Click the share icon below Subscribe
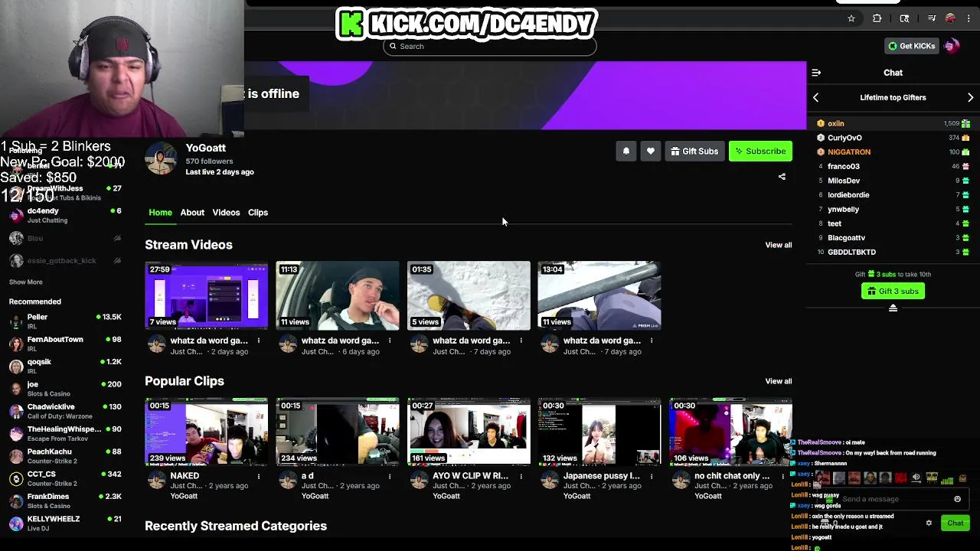The width and height of the screenshot is (980, 551). (782, 177)
